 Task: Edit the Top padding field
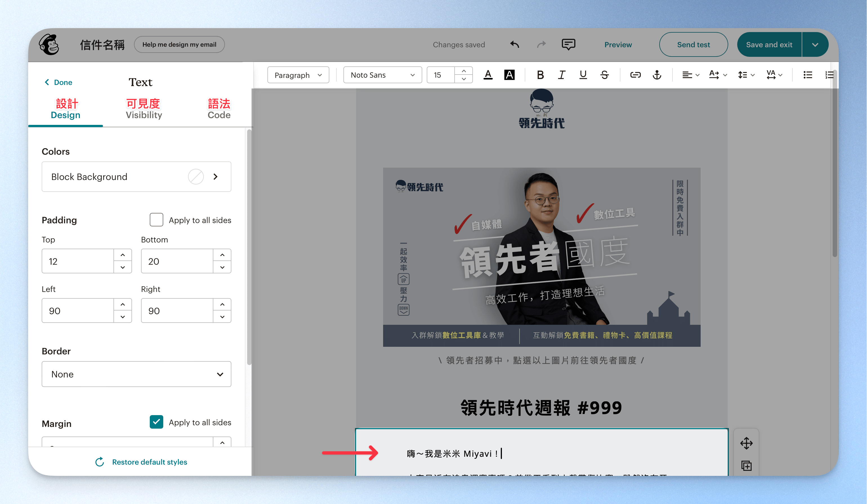78,261
